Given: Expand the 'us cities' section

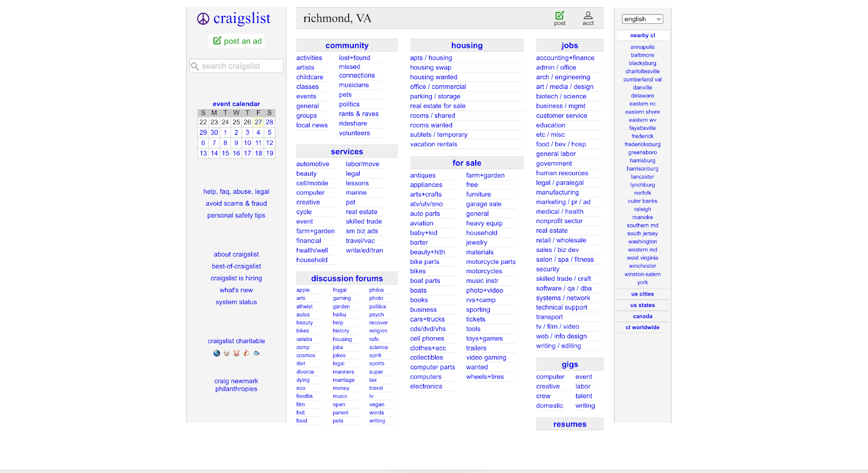Looking at the screenshot, I should click(642, 294).
